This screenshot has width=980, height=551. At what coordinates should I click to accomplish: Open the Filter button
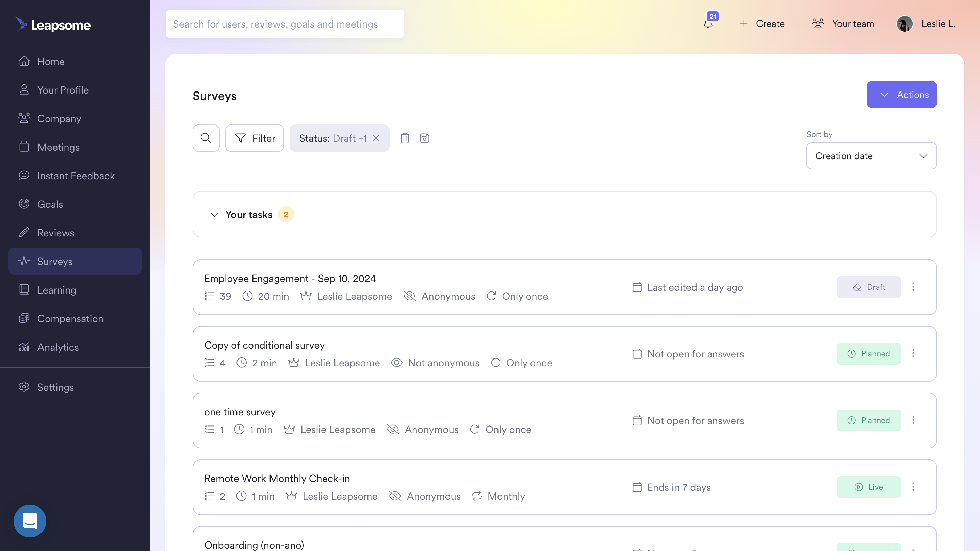click(x=255, y=138)
